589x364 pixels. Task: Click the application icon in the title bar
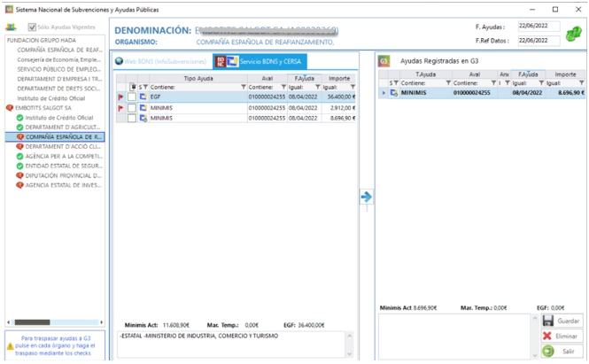9,10
